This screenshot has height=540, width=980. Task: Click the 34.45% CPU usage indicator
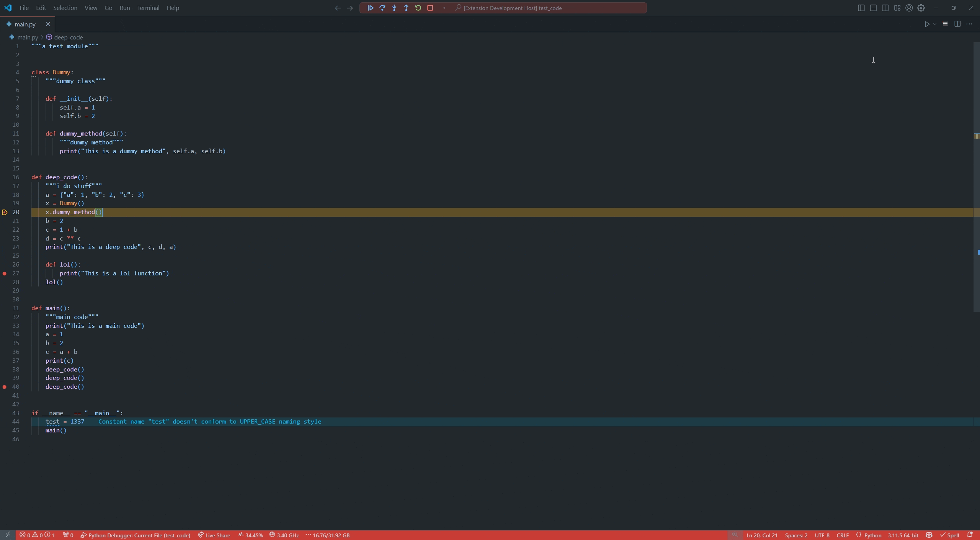(250, 535)
